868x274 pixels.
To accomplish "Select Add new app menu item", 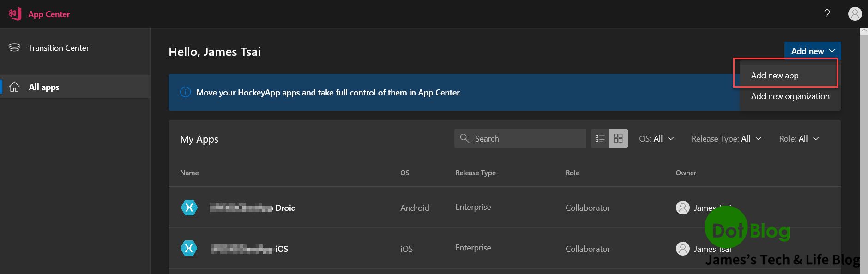I will tap(774, 76).
